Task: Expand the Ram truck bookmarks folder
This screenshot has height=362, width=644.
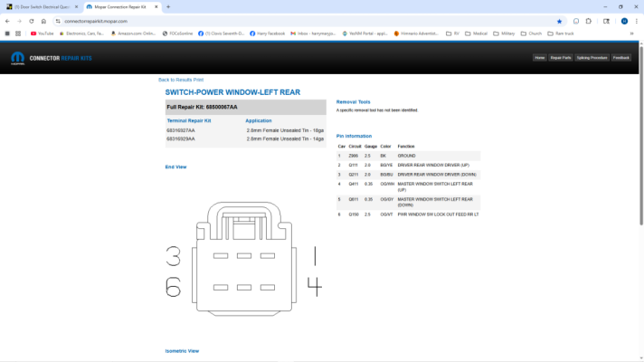Action: pos(561,33)
